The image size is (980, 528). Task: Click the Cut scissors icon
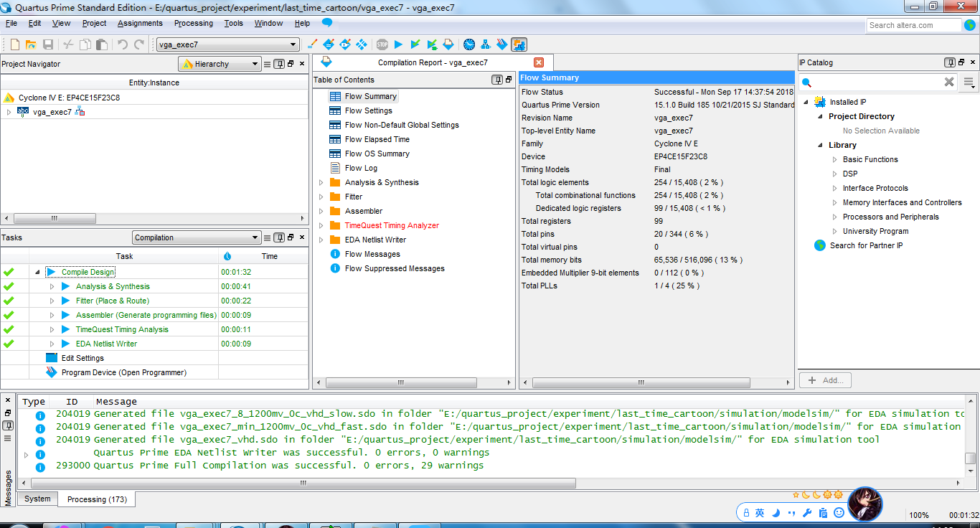point(69,44)
